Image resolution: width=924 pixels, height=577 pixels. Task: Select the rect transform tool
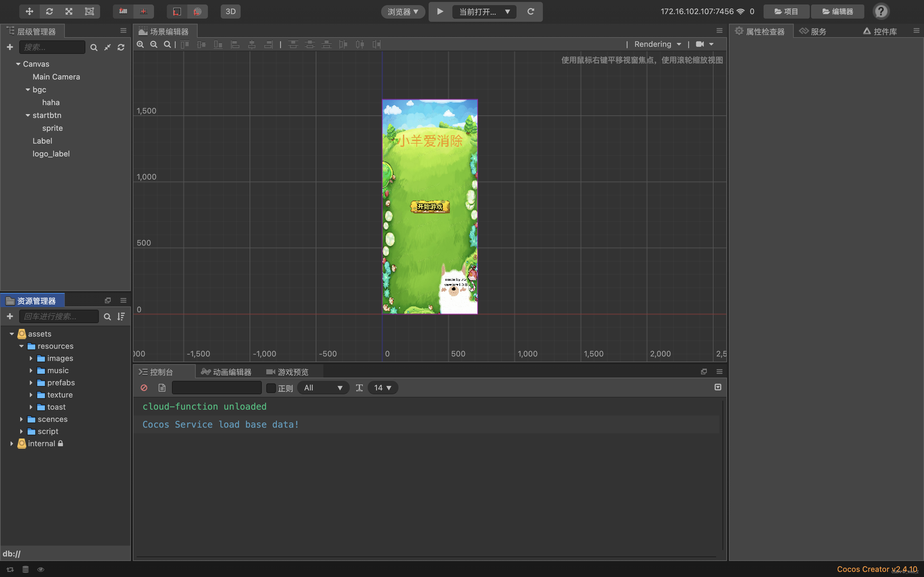pos(89,12)
